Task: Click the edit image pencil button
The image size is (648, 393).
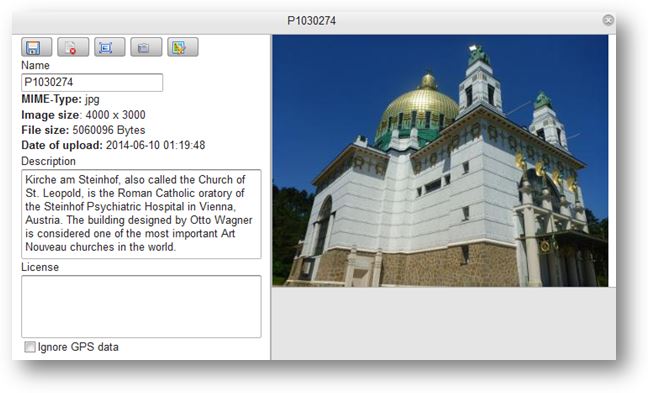Action: [x=183, y=47]
